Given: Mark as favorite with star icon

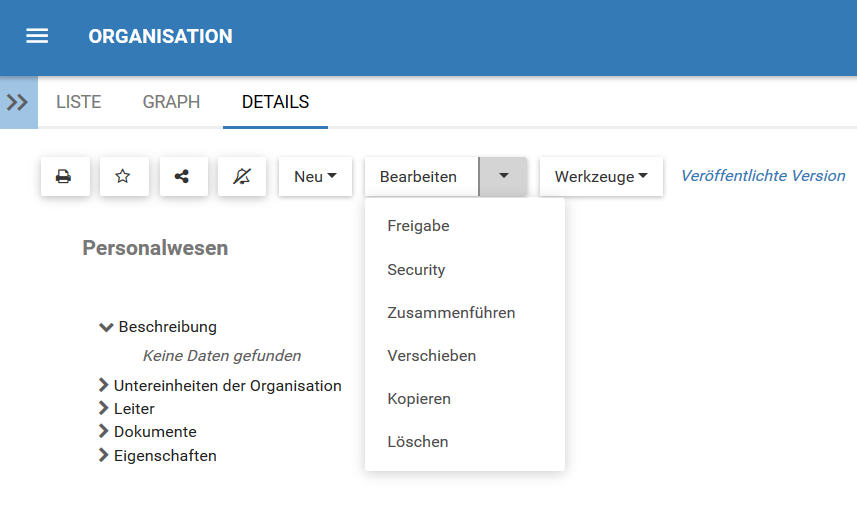Looking at the screenshot, I should point(123,177).
